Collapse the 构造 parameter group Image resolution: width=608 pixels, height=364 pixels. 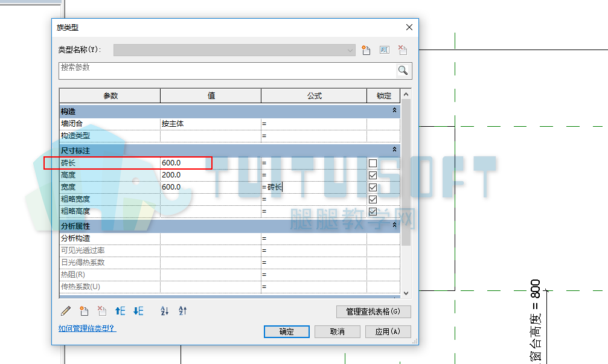394,110
